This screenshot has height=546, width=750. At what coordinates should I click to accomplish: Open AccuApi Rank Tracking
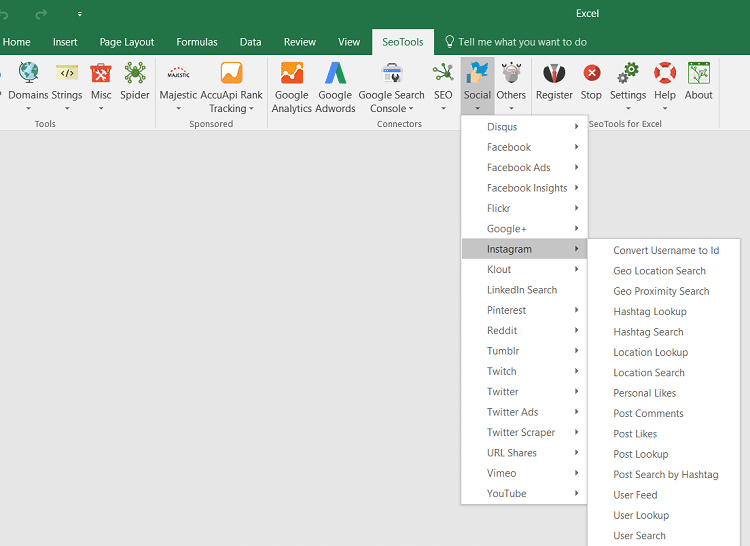(232, 73)
